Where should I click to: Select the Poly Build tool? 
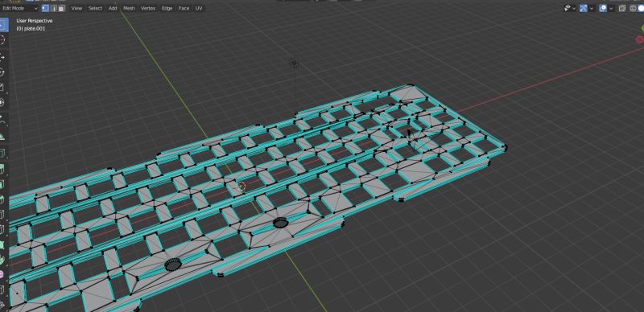point(2,245)
